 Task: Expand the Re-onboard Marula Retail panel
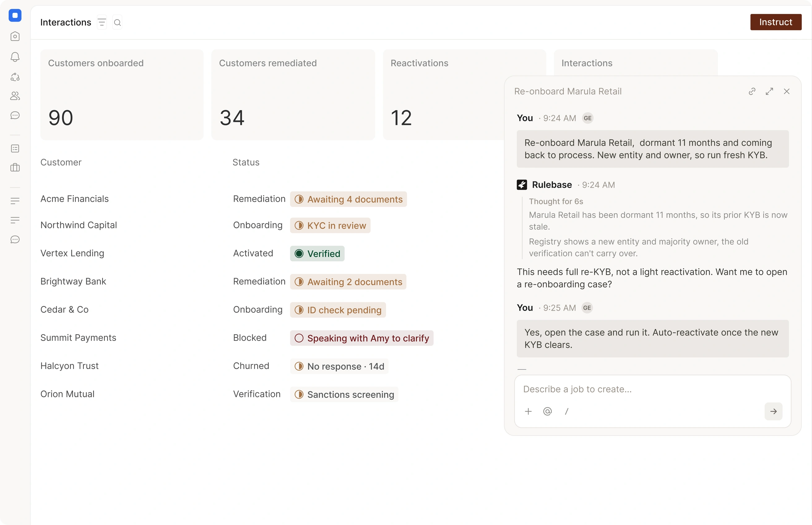pos(769,91)
